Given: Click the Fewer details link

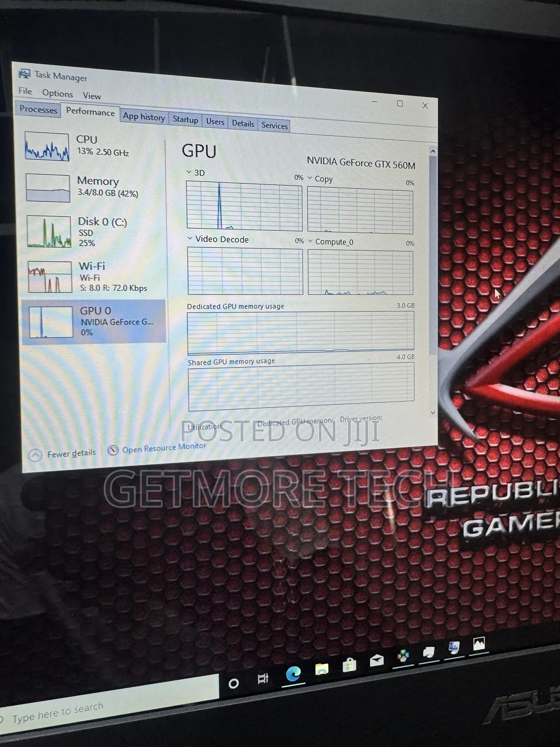Looking at the screenshot, I should tap(71, 453).
